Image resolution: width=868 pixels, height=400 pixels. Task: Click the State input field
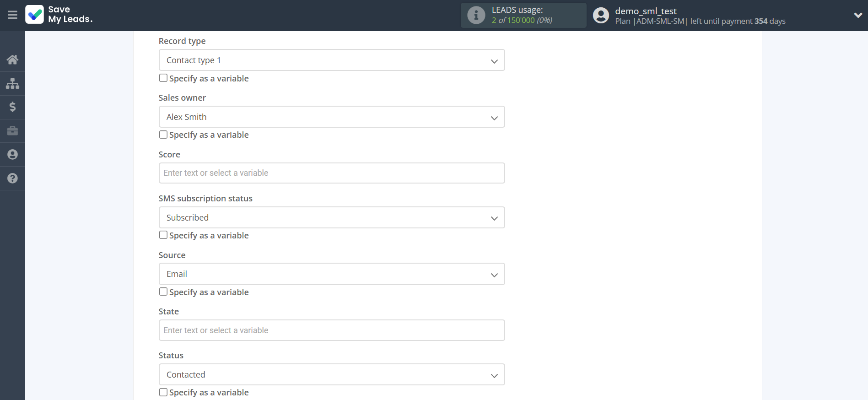(x=331, y=330)
